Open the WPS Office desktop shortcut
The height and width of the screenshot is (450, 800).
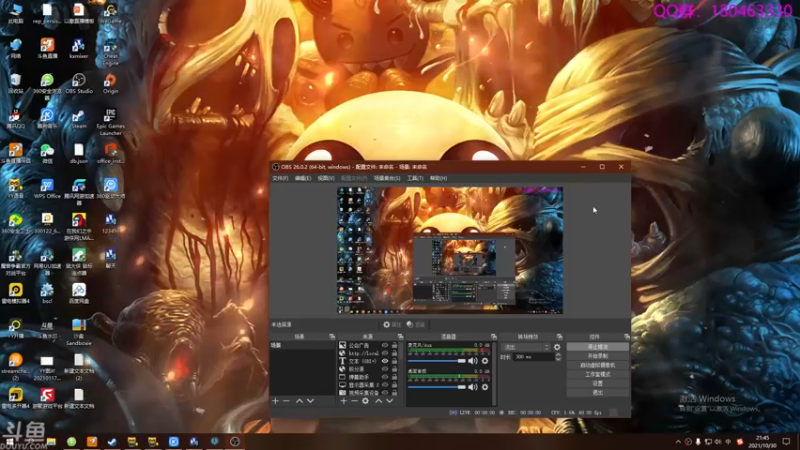(x=47, y=189)
